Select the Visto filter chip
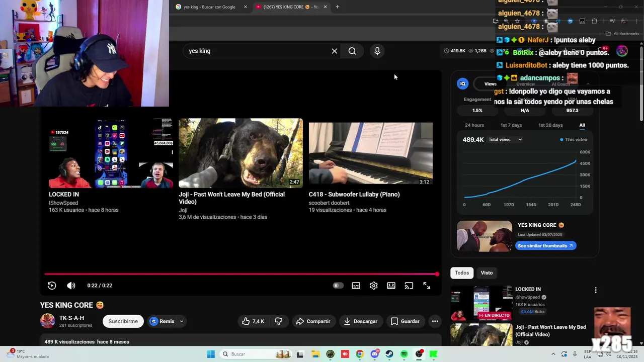 pos(487,273)
